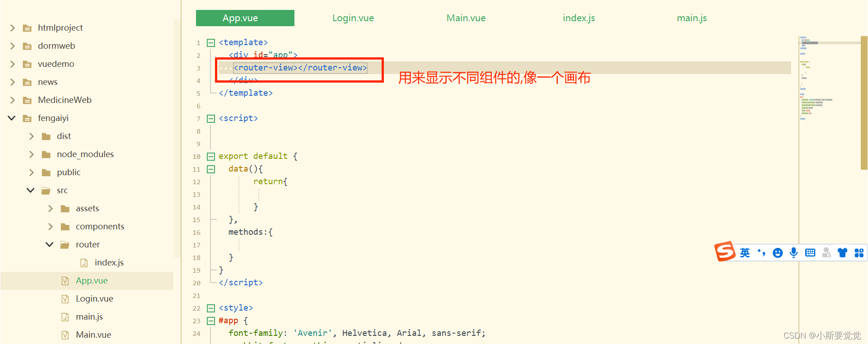This screenshot has width=868, height=344.
Task: Switch to the Main.vue editor tab
Action: tap(466, 18)
